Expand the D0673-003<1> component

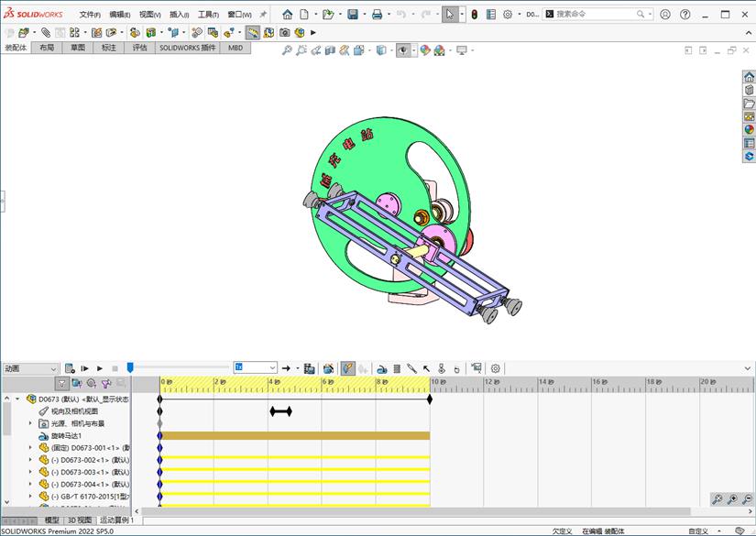tap(30, 472)
